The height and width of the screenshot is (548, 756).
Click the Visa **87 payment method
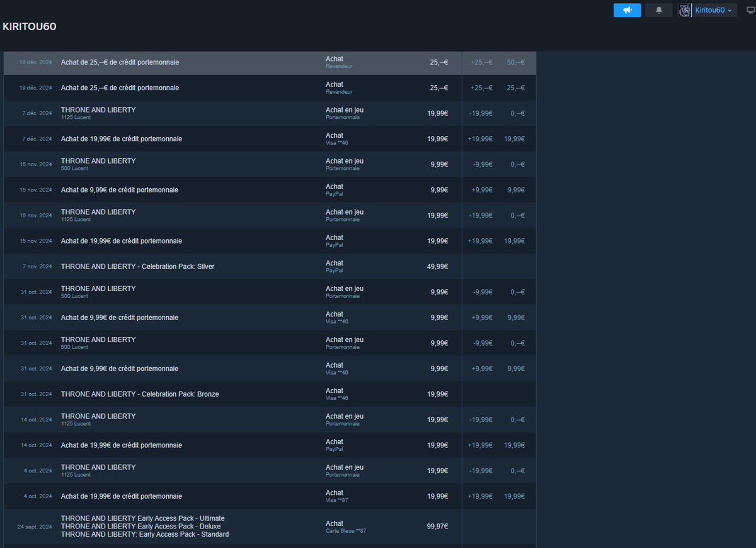point(337,500)
